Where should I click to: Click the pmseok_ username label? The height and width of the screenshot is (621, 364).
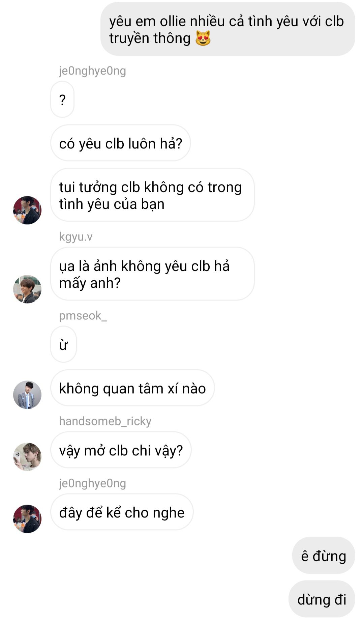83,316
